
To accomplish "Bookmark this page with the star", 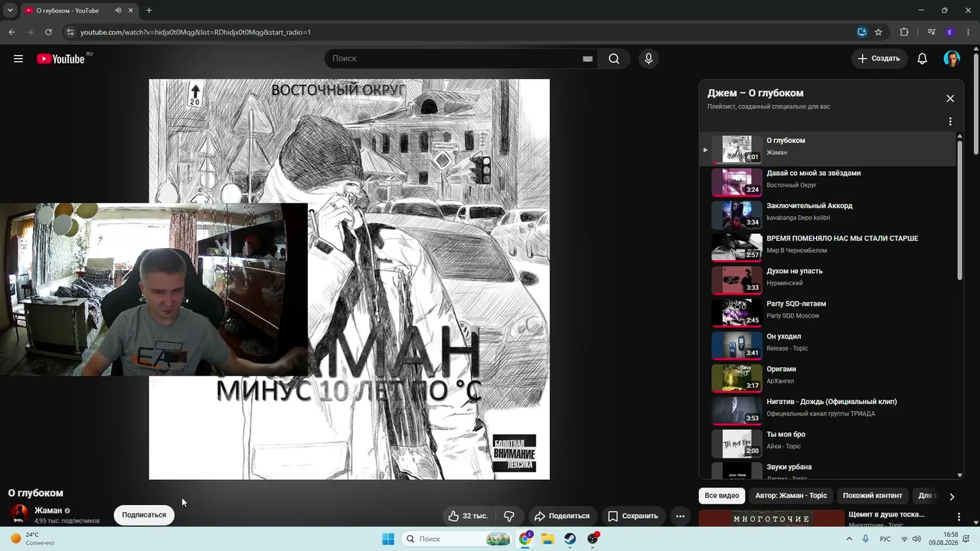I will (x=878, y=32).
